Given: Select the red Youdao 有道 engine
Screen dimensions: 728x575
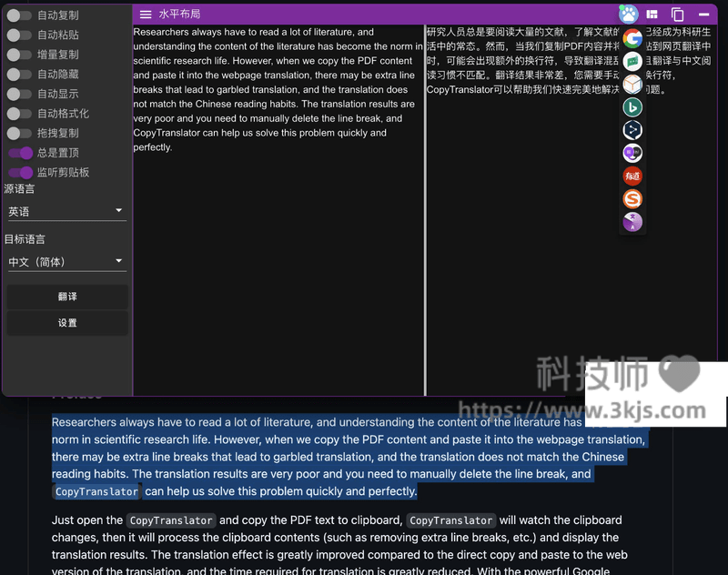Looking at the screenshot, I should (632, 176).
